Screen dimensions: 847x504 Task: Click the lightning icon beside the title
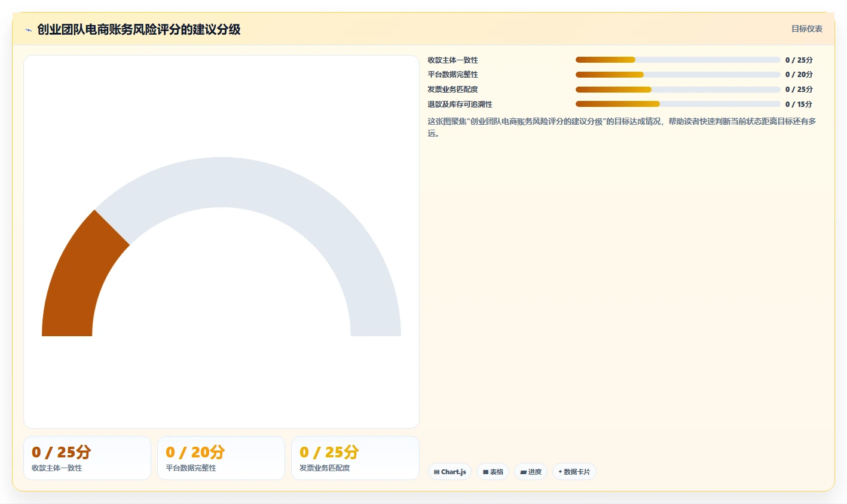click(28, 30)
